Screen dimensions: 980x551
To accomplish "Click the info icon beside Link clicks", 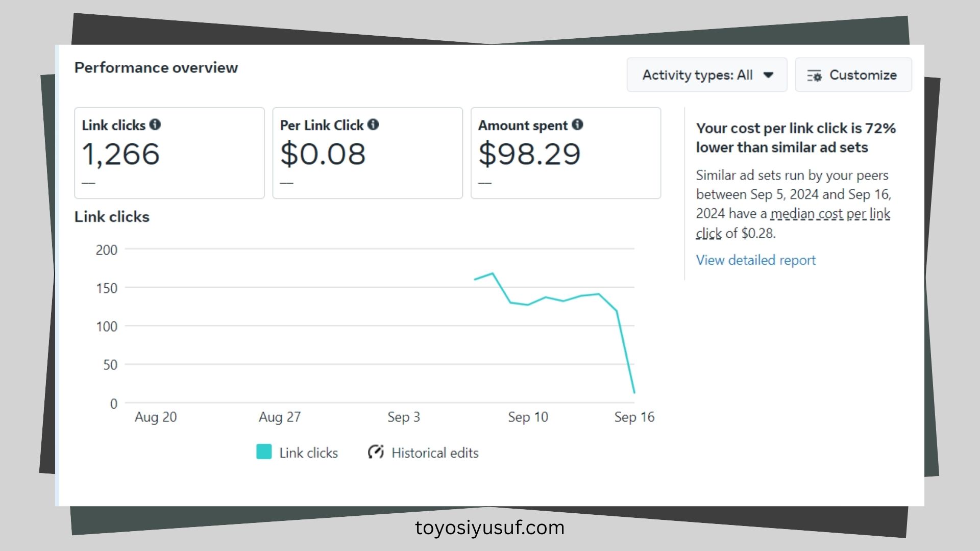I will click(155, 124).
